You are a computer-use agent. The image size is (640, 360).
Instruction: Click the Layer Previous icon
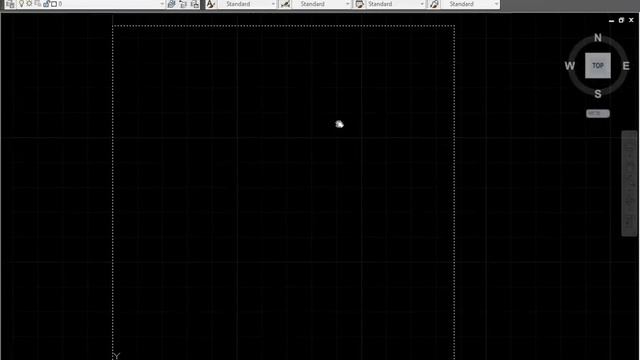click(x=183, y=4)
